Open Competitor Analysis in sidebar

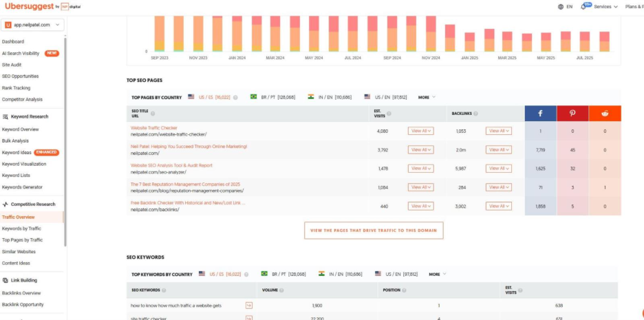pyautogui.click(x=22, y=99)
